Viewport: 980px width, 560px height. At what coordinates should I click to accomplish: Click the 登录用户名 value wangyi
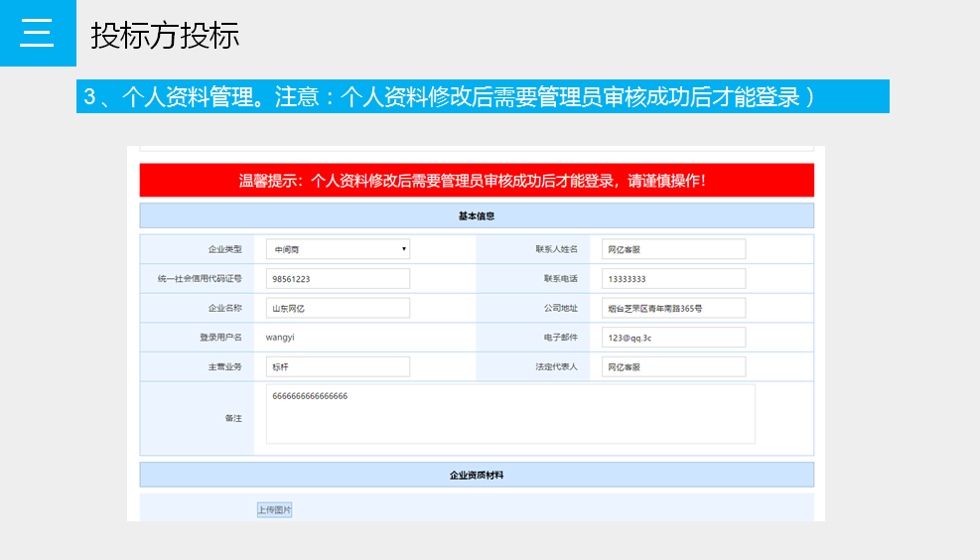(281, 338)
